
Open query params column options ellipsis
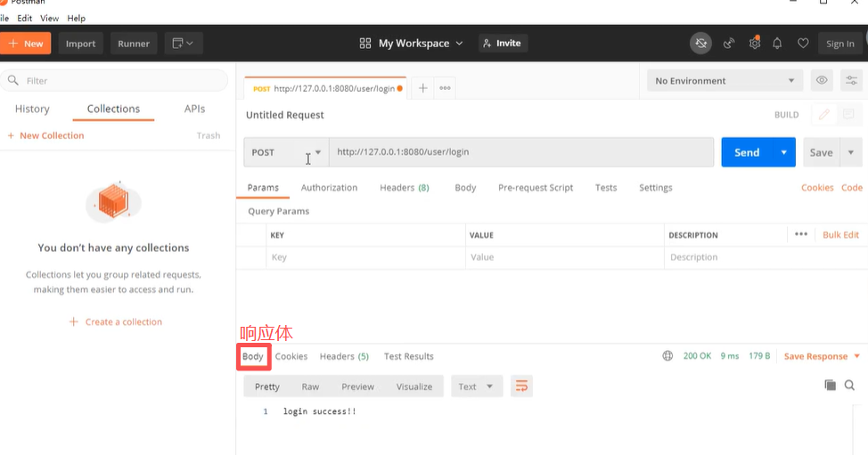(801, 234)
